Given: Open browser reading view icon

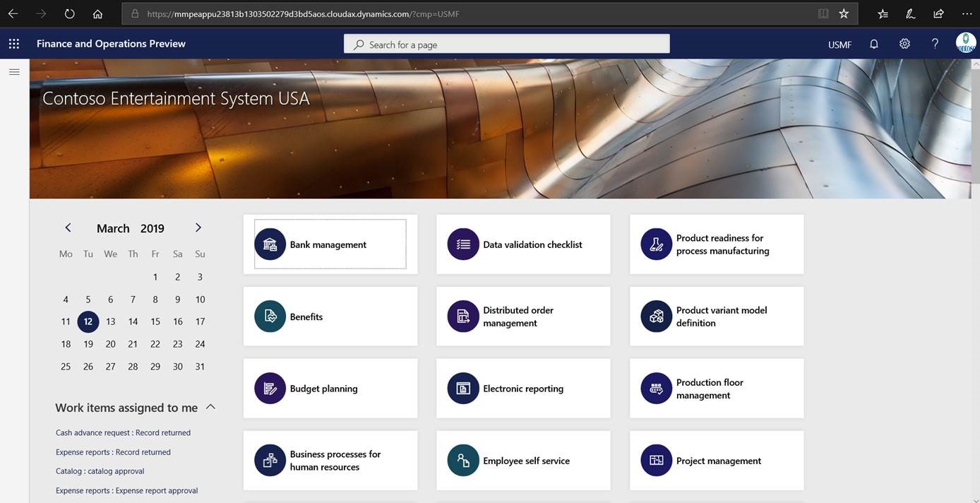Looking at the screenshot, I should coord(823,13).
